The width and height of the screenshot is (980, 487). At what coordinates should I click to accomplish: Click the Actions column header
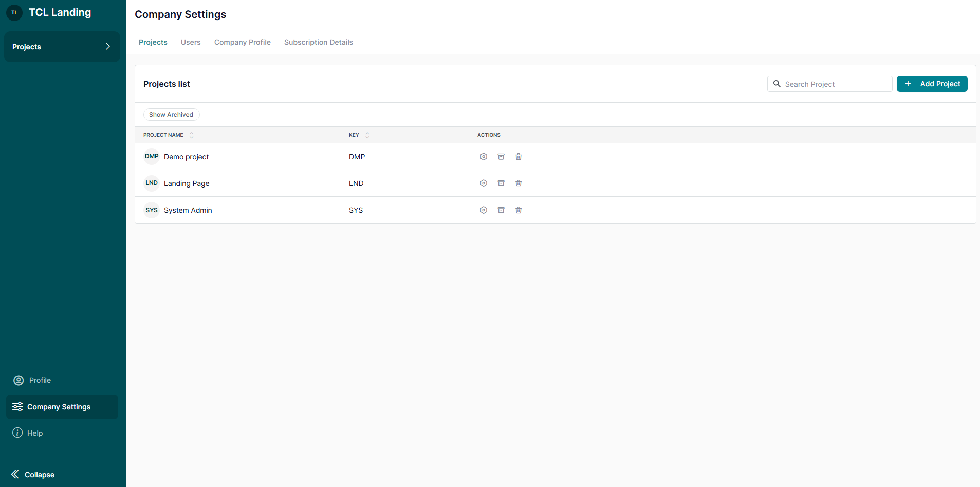(x=489, y=135)
